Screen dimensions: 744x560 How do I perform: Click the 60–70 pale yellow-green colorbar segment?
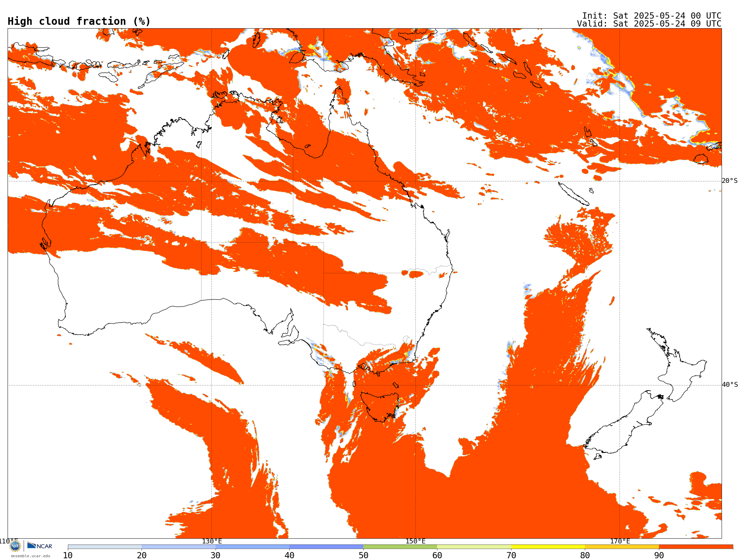coord(474,547)
